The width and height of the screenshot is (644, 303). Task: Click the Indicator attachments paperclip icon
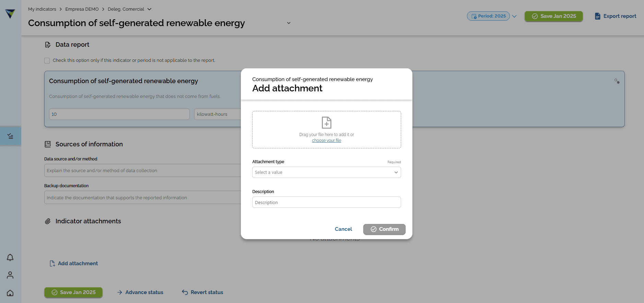pos(48,221)
